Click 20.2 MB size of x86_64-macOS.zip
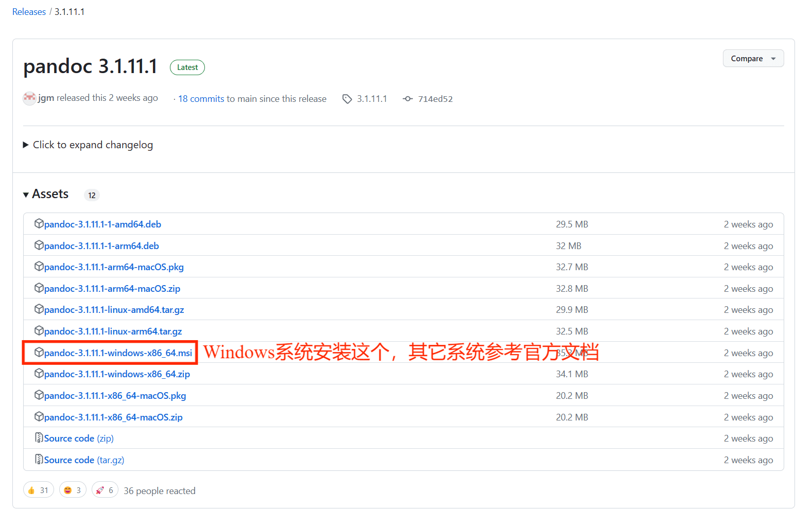812x527 pixels. pos(572,417)
